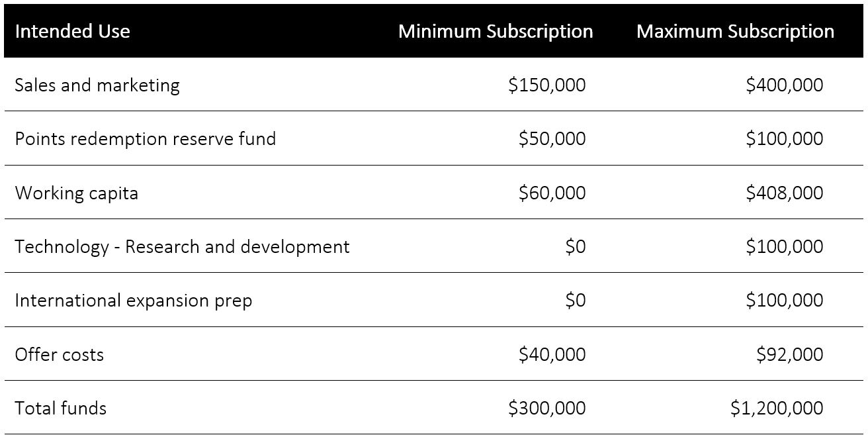Select the Working capita row label
This screenshot has height=437, width=868.
pyautogui.click(x=77, y=193)
